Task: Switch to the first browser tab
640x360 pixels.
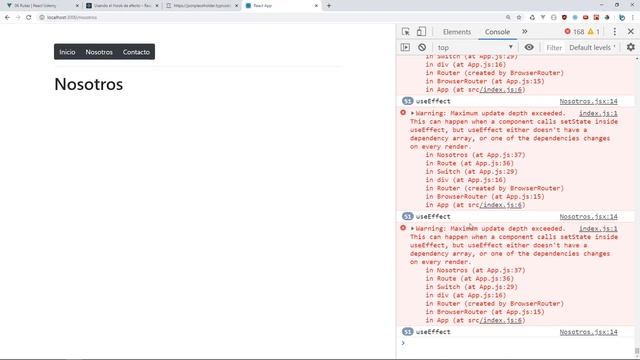Action: tap(42, 6)
